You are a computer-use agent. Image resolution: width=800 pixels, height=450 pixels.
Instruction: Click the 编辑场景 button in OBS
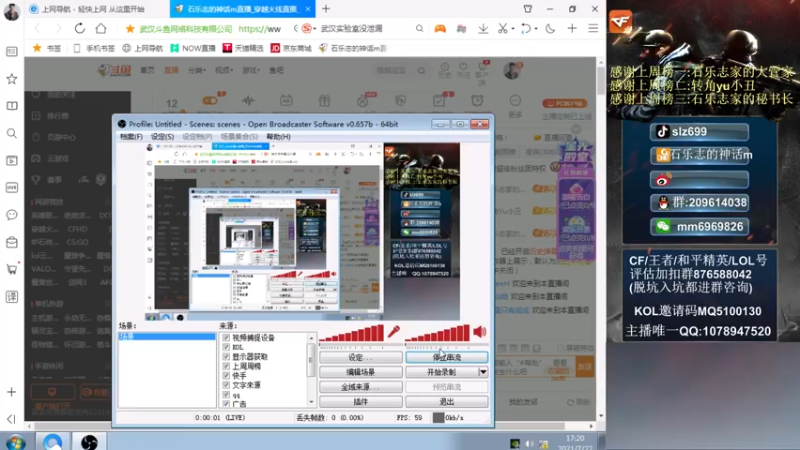tap(361, 372)
